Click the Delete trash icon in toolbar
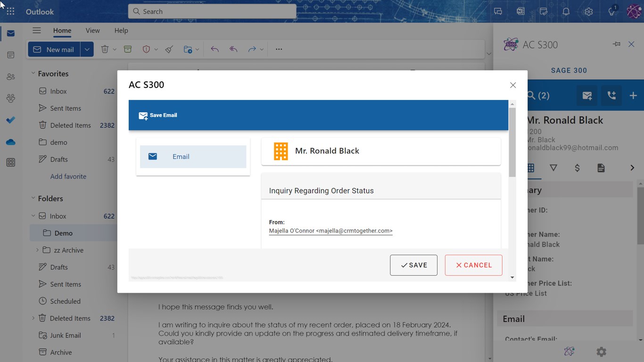644x362 pixels. coord(105,49)
